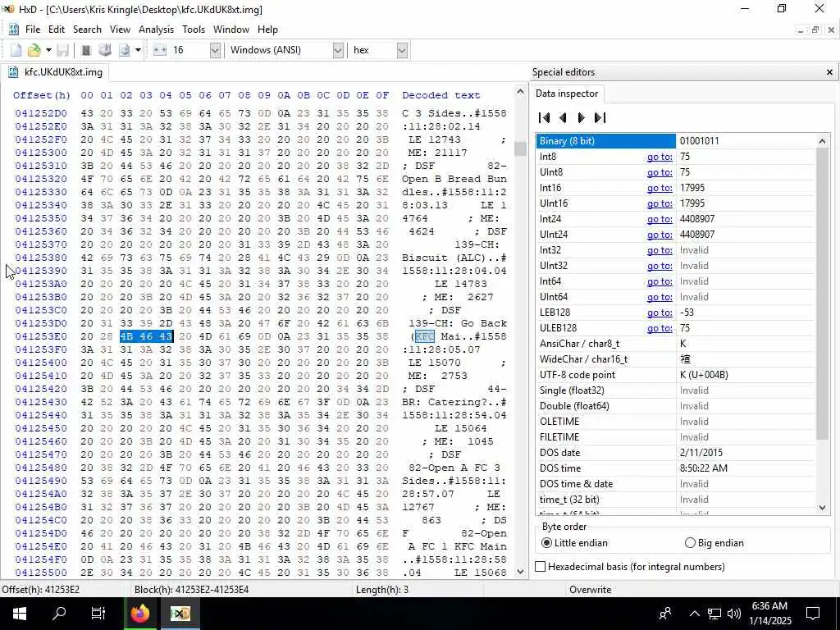This screenshot has width=840, height=630.
Task: Click offset 041253E0 in the offset column
Action: click(41, 336)
